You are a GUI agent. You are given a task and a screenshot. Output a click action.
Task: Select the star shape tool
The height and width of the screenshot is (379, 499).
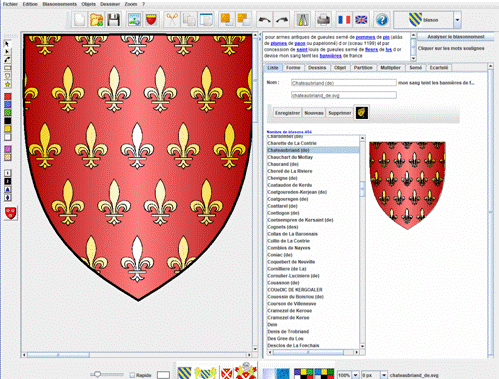click(7, 84)
